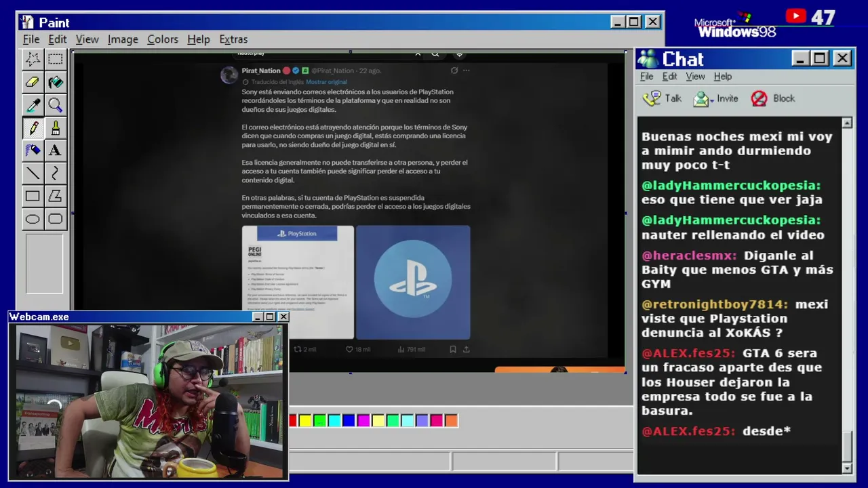Click the retweet icon under the tweet
Screen dimensions: 868x488
click(x=297, y=349)
